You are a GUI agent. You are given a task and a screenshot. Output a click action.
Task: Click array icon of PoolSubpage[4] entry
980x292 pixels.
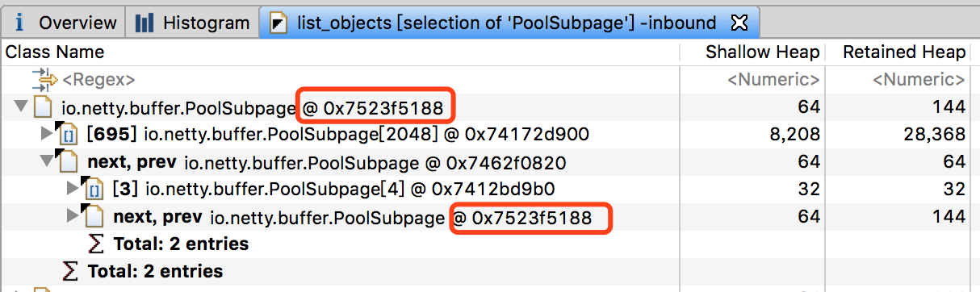(x=94, y=189)
